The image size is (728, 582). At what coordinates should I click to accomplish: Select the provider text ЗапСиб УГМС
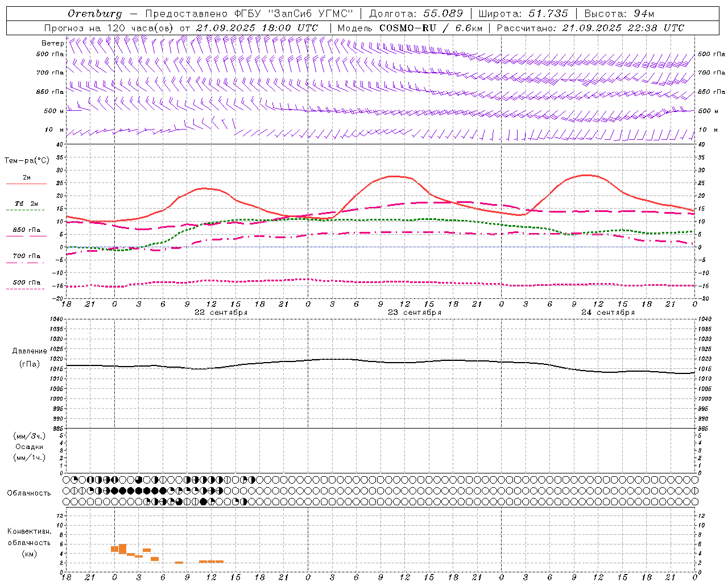(310, 14)
